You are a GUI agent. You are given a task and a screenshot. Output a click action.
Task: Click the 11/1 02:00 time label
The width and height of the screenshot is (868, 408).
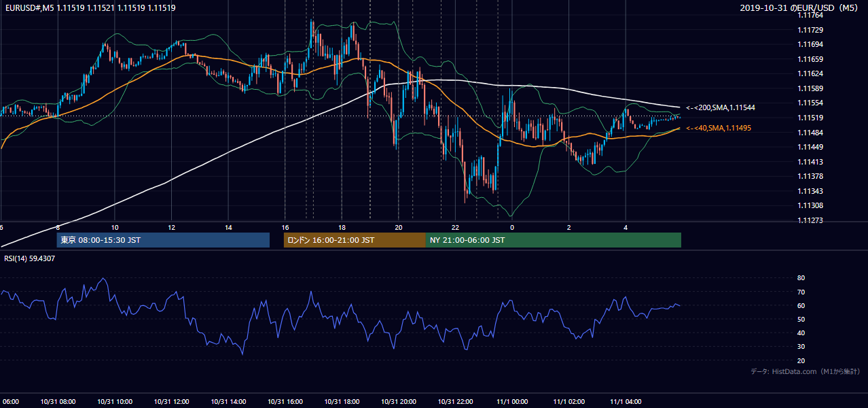tap(568, 402)
